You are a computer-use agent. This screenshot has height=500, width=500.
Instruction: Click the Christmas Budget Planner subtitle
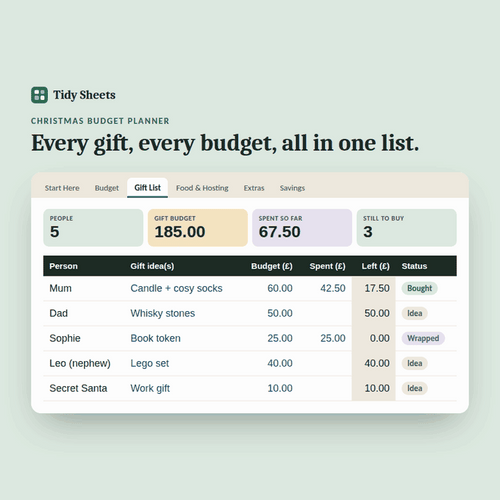(x=100, y=121)
